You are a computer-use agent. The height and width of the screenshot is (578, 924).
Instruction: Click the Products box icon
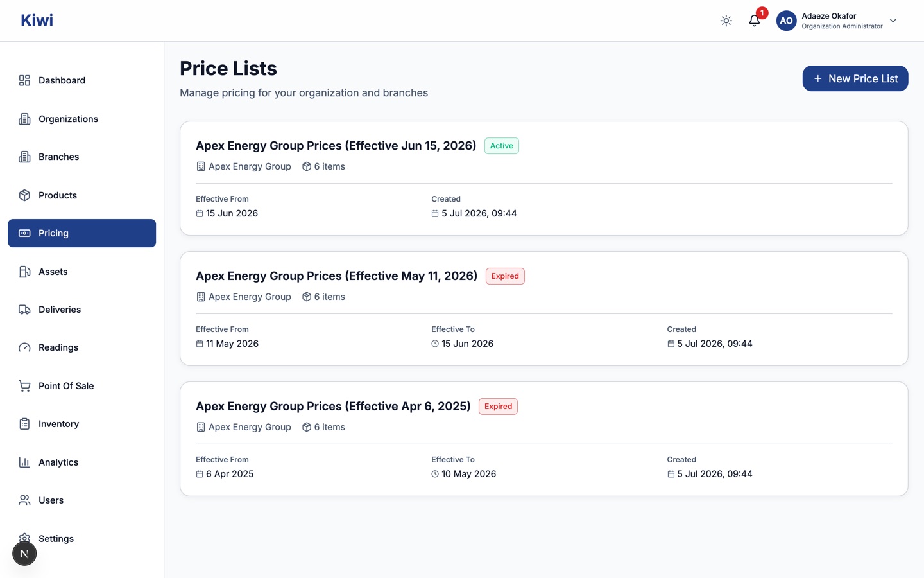[x=24, y=195]
